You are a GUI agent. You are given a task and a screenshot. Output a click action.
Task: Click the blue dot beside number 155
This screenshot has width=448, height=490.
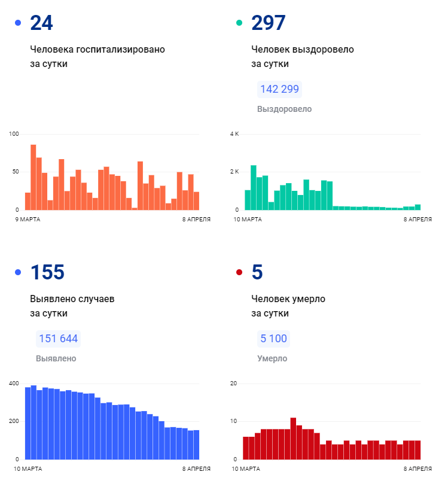click(18, 273)
